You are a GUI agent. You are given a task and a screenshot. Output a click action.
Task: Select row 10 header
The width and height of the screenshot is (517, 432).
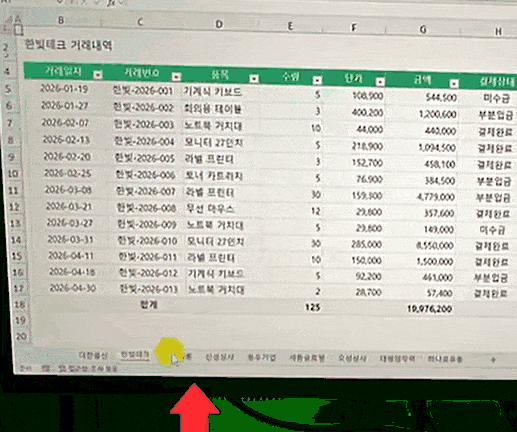pyautogui.click(x=13, y=173)
